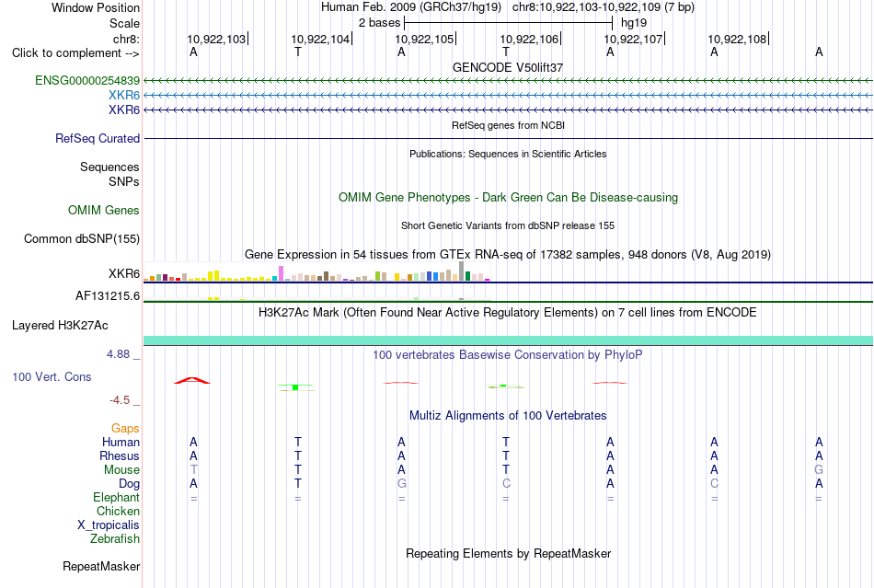
Task: Click the hg19 label beside scale bar
Action: click(x=634, y=23)
